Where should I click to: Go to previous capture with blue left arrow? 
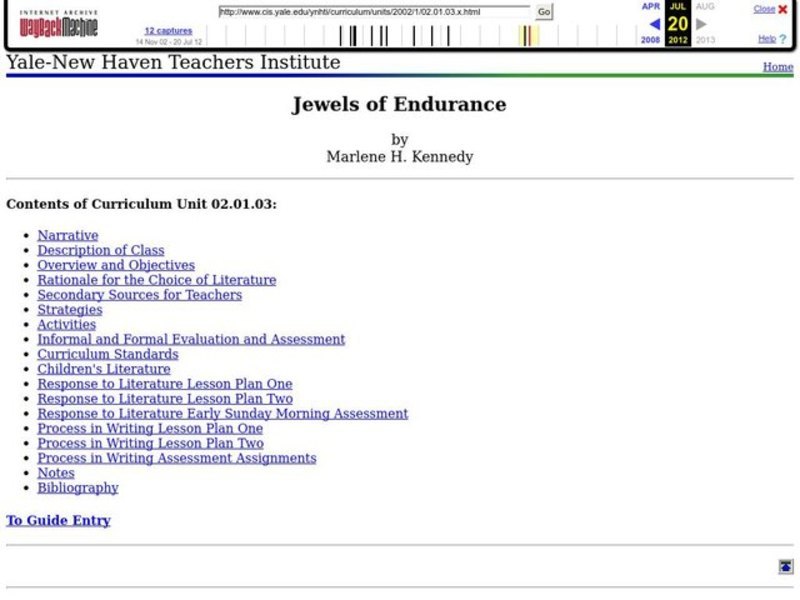click(655, 24)
